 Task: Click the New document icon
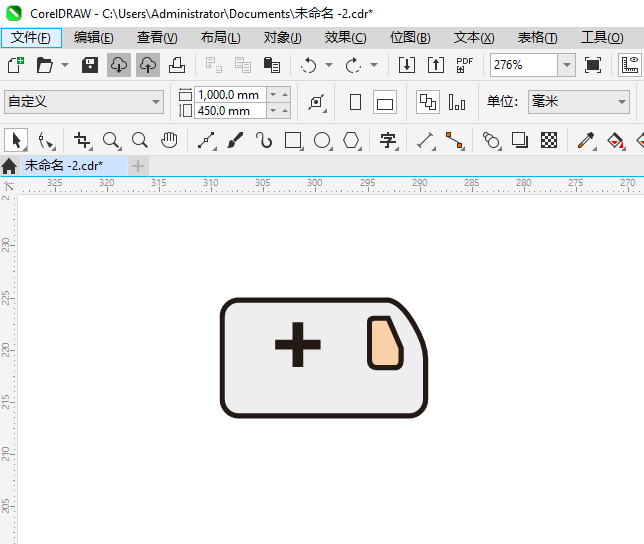[16, 65]
